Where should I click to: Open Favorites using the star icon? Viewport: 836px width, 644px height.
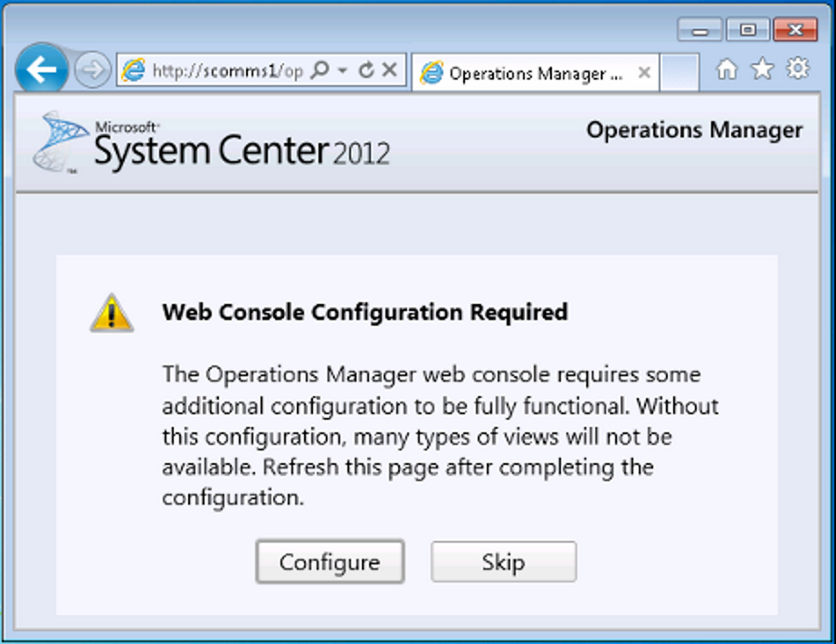click(763, 69)
